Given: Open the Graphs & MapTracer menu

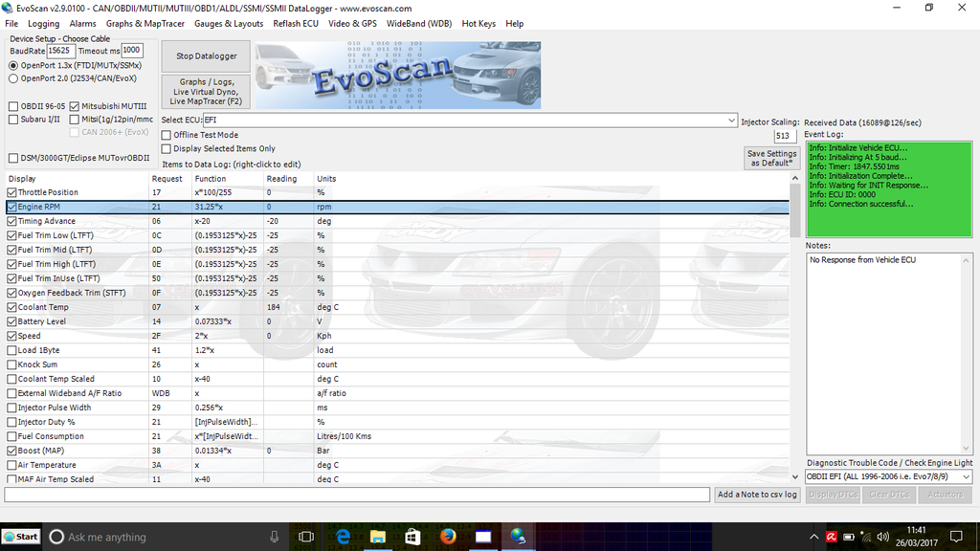Looking at the screenshot, I should [x=145, y=24].
